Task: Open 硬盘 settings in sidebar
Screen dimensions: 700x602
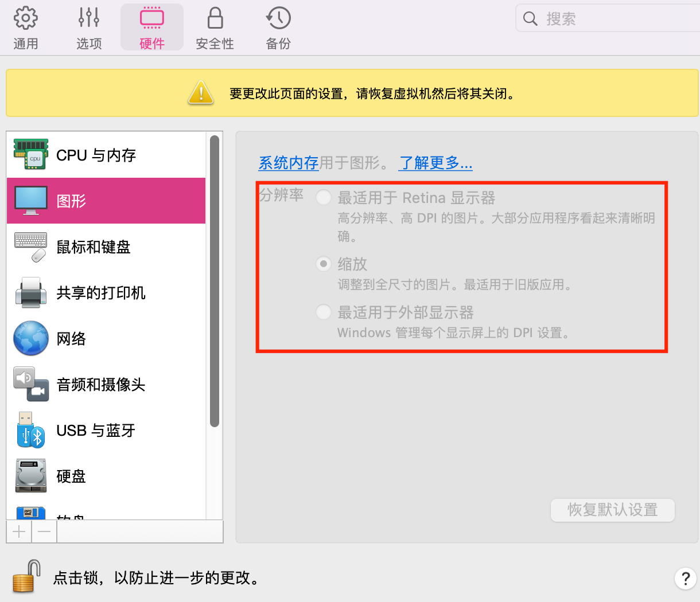Action: [x=71, y=476]
